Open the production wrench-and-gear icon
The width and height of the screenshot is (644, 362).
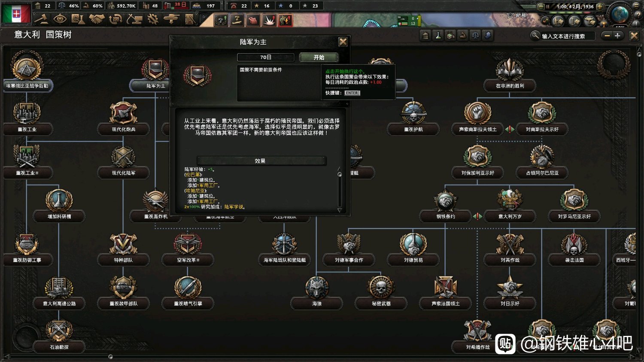click(153, 19)
